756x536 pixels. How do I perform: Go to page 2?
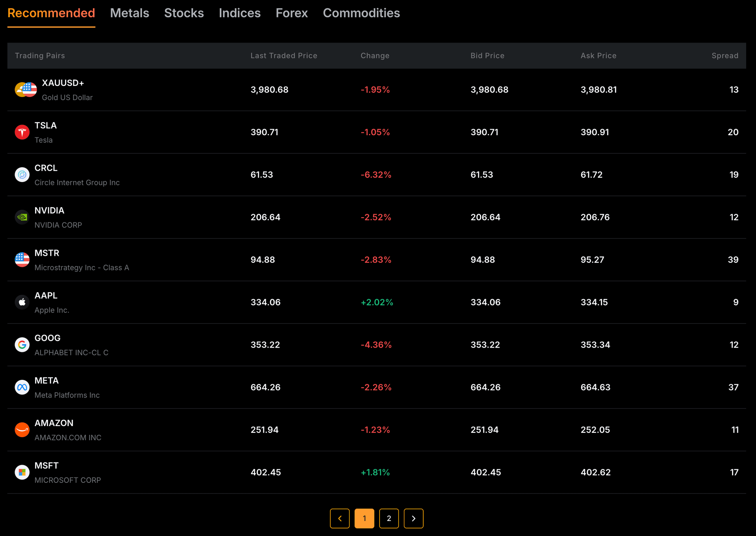pyautogui.click(x=389, y=518)
